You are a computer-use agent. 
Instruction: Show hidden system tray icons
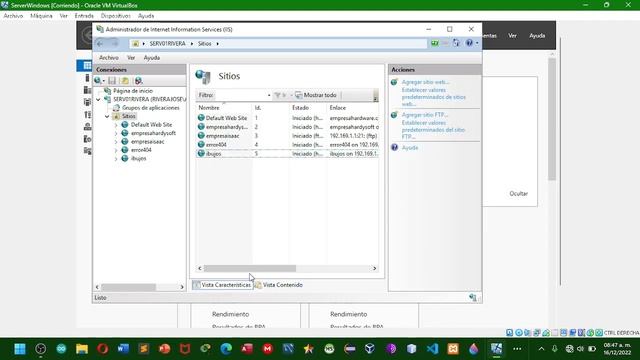[x=541, y=349]
